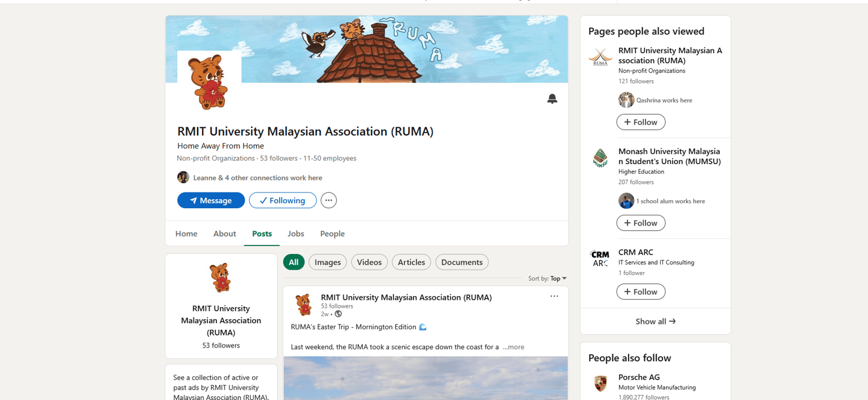Click "1 school alum works here" text
The height and width of the screenshot is (400, 868).
point(671,201)
